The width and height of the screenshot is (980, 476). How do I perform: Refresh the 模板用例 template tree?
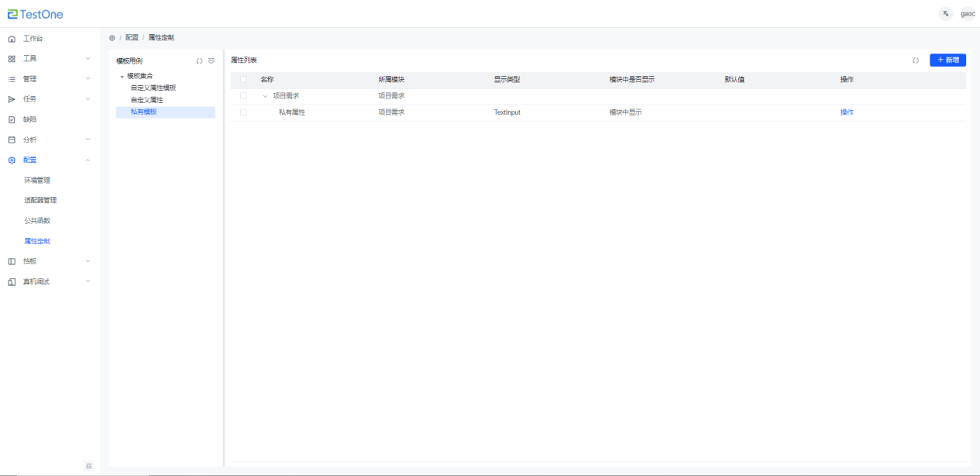tap(199, 60)
